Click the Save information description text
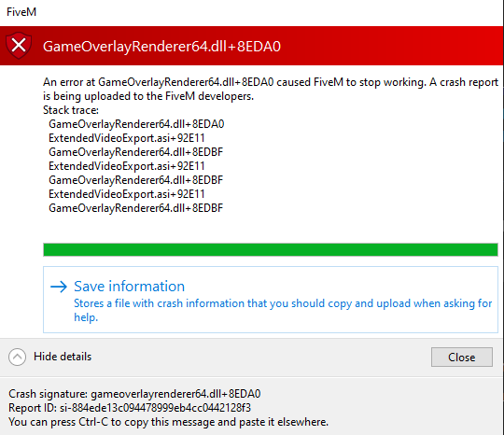504x435 pixels. click(283, 310)
